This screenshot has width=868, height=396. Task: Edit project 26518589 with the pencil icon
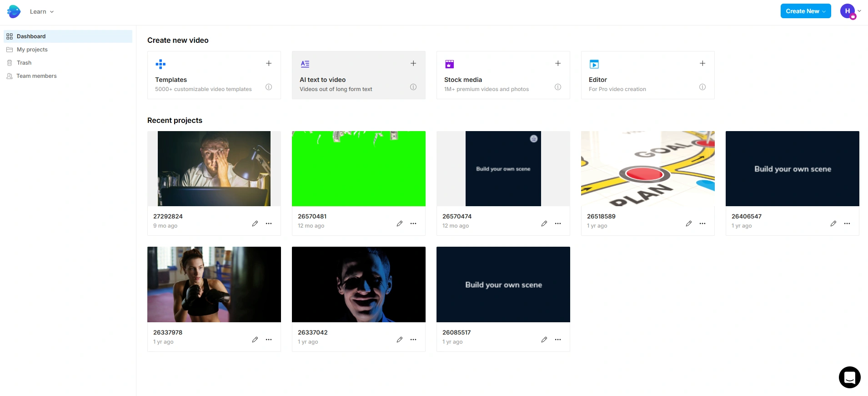689,223
